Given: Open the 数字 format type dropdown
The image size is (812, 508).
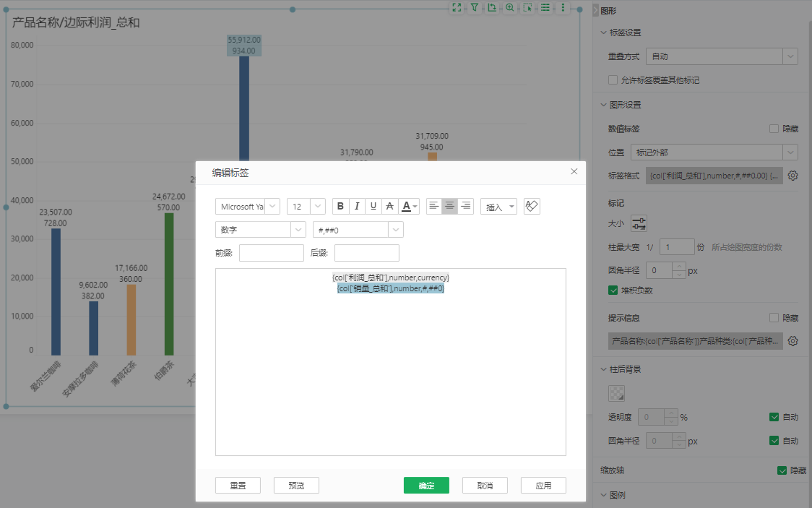Looking at the screenshot, I should (260, 229).
